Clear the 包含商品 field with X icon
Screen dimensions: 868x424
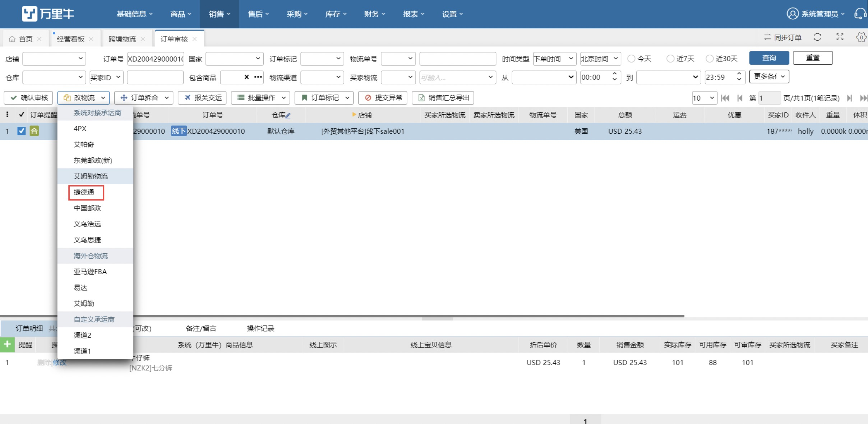point(246,77)
